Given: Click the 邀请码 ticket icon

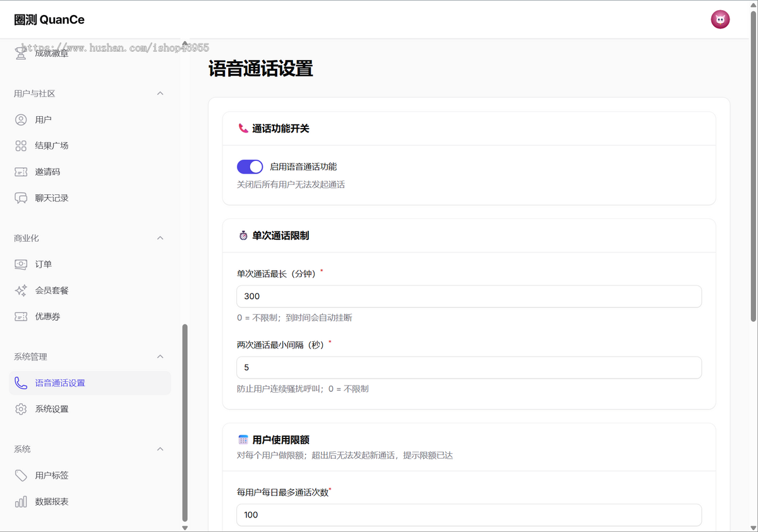Looking at the screenshot, I should tap(21, 172).
